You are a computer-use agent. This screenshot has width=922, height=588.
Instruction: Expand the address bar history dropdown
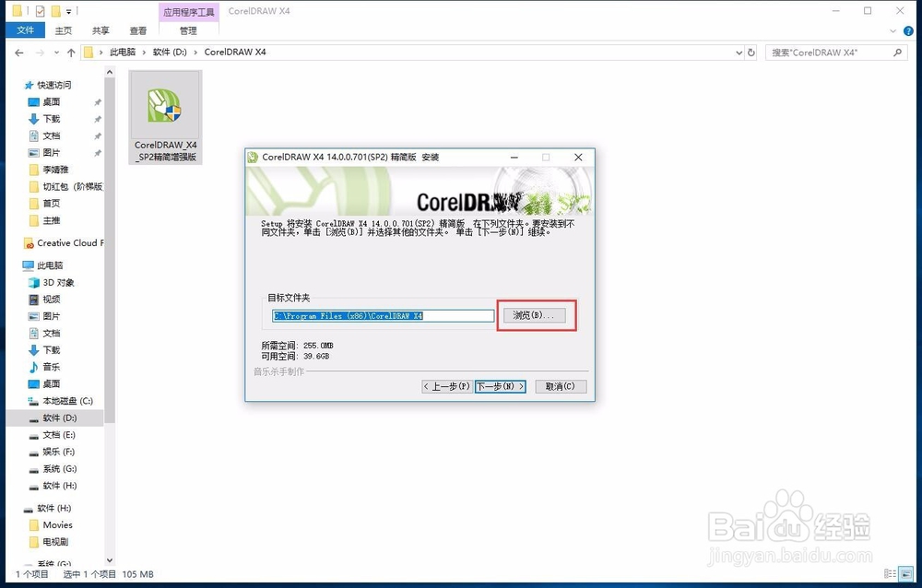(x=739, y=53)
